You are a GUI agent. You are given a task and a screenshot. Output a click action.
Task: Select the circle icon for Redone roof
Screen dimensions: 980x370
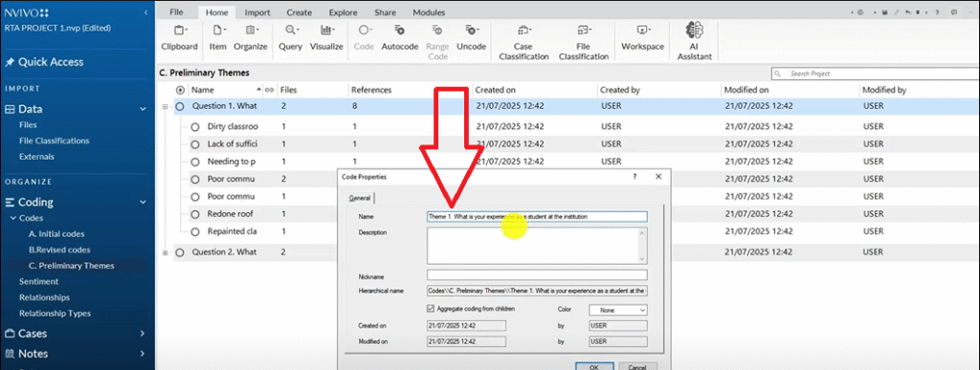(x=194, y=214)
